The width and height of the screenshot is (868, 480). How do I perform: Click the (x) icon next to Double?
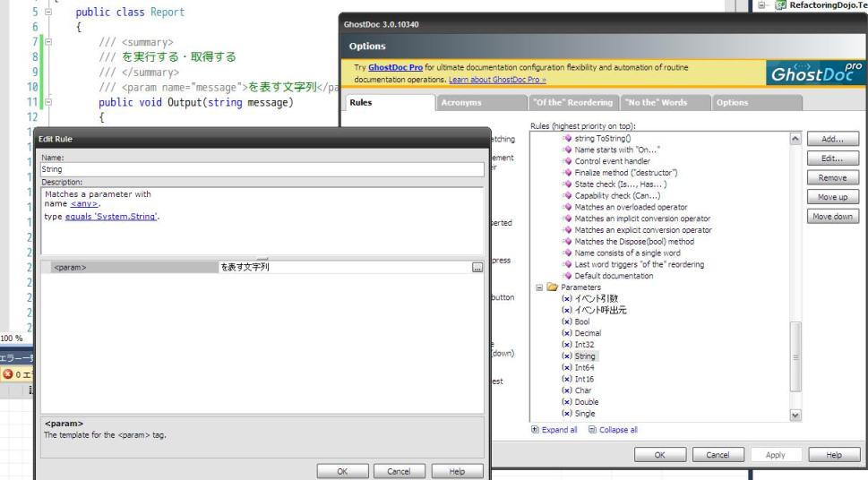coord(567,402)
